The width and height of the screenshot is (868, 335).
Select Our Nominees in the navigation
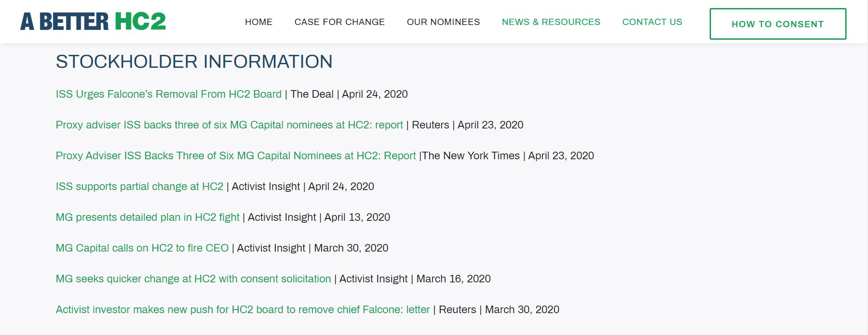point(443,22)
